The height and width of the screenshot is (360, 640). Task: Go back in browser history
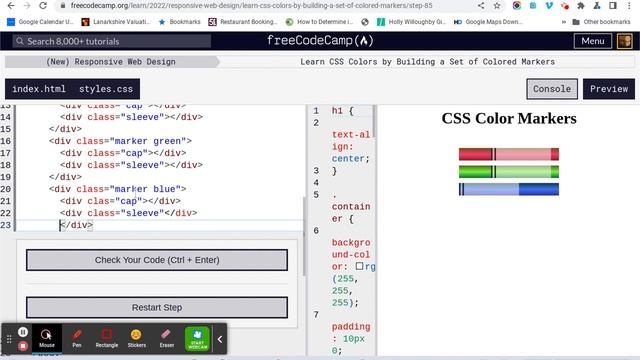click(11, 6)
